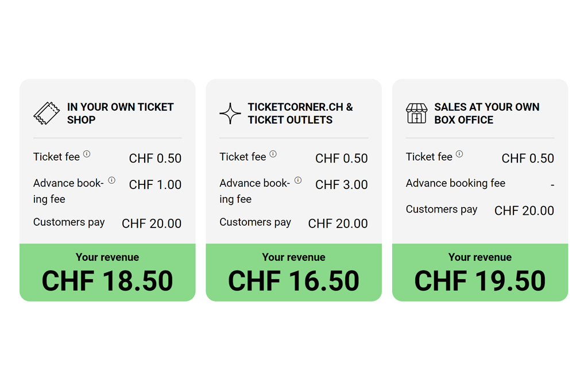Click Customers pay CHF 20.00 in box office card

(x=524, y=211)
